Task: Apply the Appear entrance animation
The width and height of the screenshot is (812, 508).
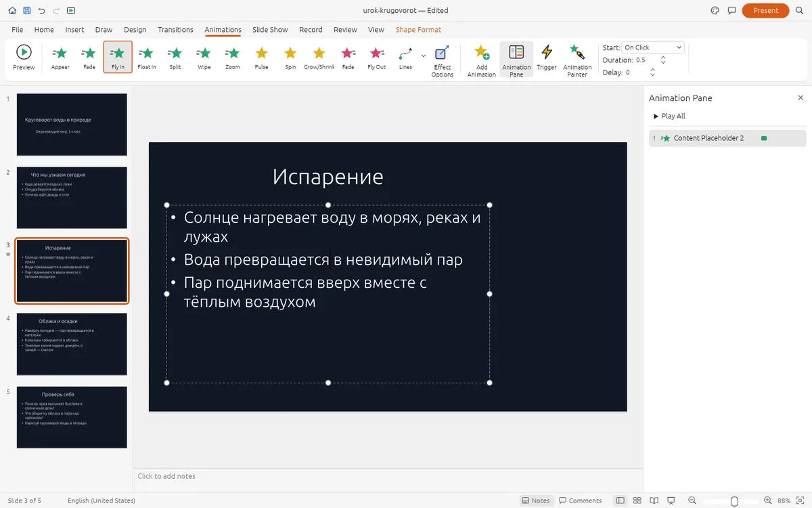Action: [x=60, y=58]
